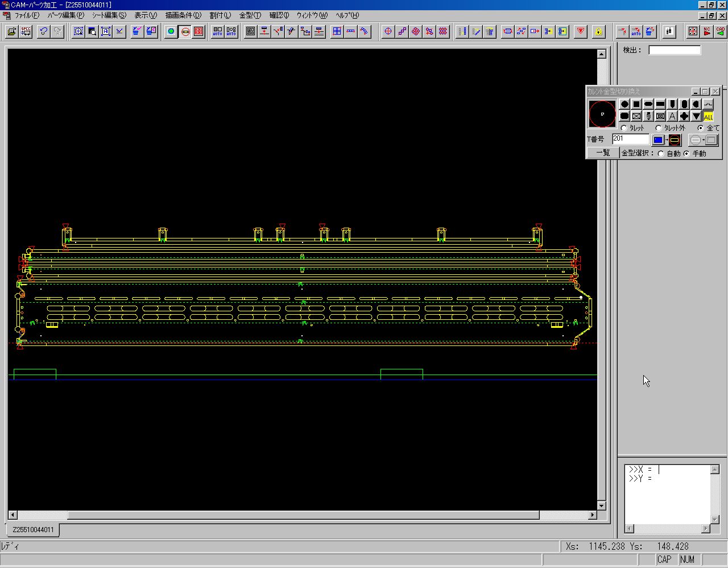Select rectangle tool shape in tool palette
The image size is (728, 568).
pos(660,104)
